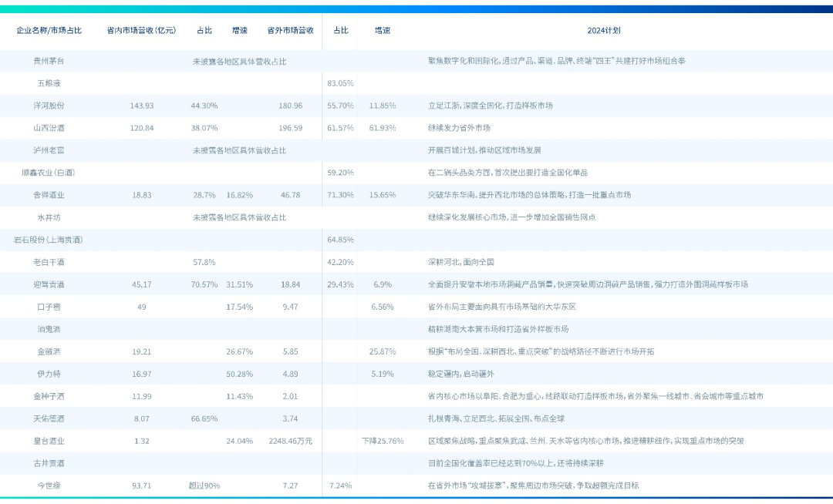Image resolution: width=833 pixels, height=504 pixels.
Task: Click the 70.57% share cell
Action: click(x=204, y=284)
